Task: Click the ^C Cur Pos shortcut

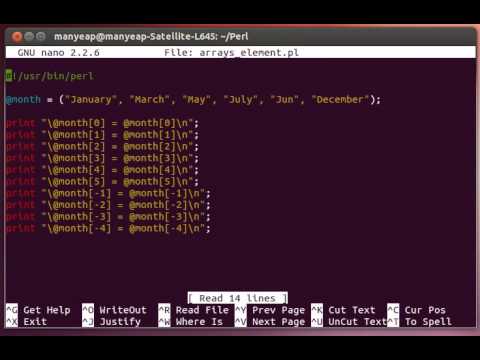Action: coord(417,310)
